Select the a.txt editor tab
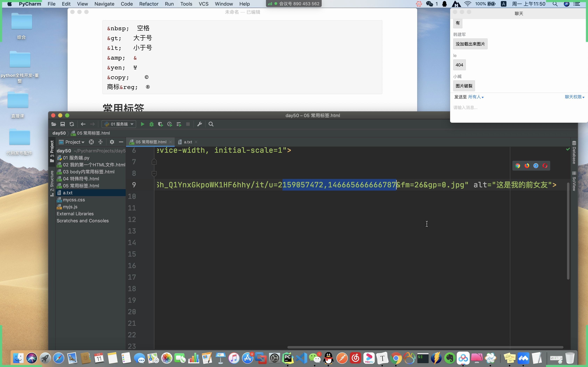 click(188, 142)
